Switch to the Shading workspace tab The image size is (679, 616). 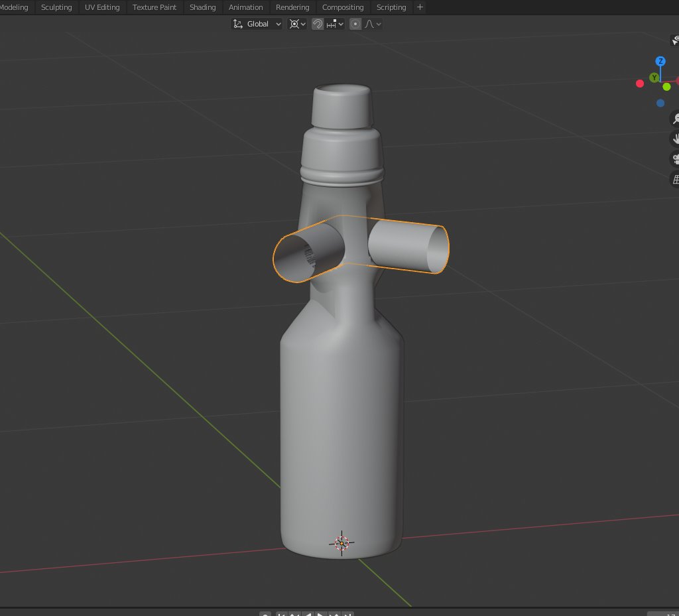click(x=202, y=7)
